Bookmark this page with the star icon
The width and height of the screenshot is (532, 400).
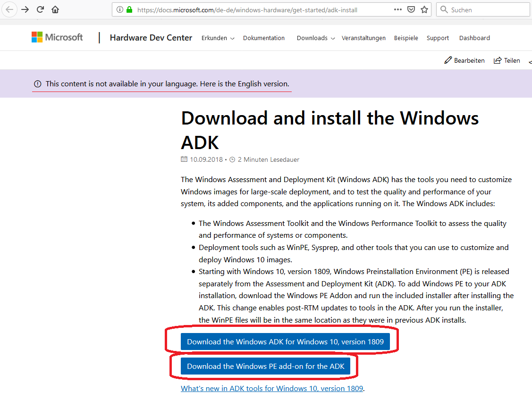click(424, 9)
